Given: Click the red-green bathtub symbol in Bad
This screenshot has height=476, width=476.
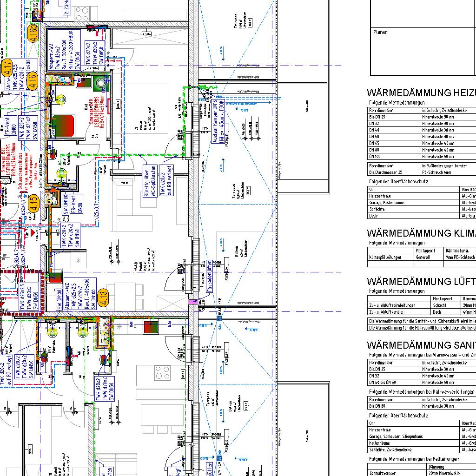Looking at the screenshot, I should point(63,126).
